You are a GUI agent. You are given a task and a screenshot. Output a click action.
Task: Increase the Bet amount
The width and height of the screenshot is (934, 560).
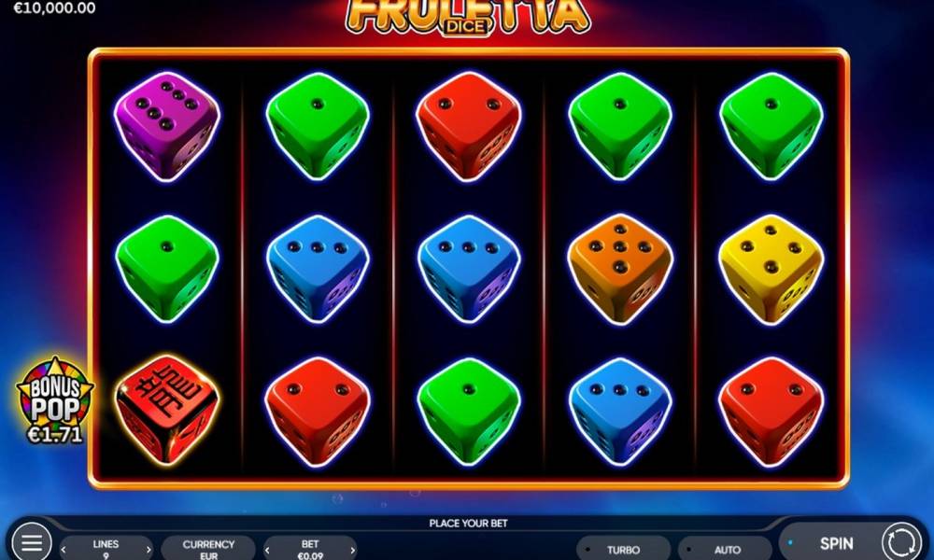point(353,550)
